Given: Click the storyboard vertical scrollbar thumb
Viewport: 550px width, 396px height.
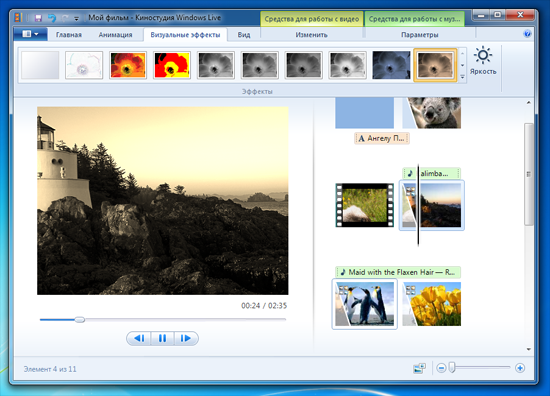Looking at the screenshot, I should click(528, 174).
